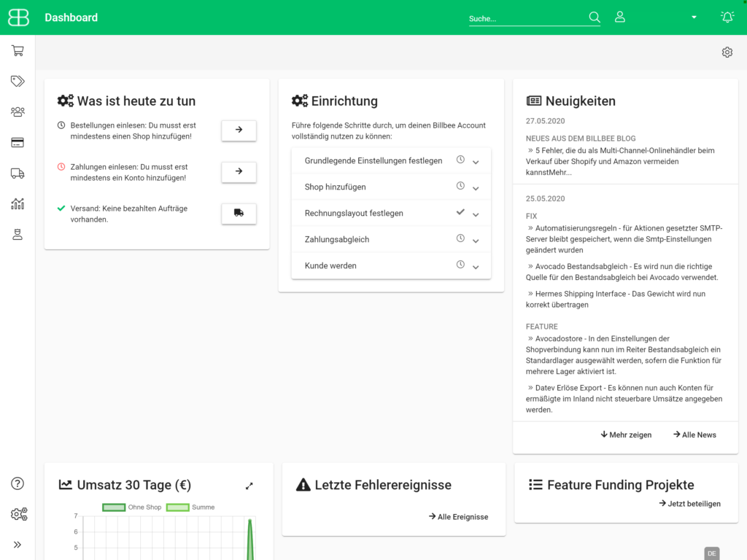Click Alle News link
The width and height of the screenshot is (747, 560).
694,435
